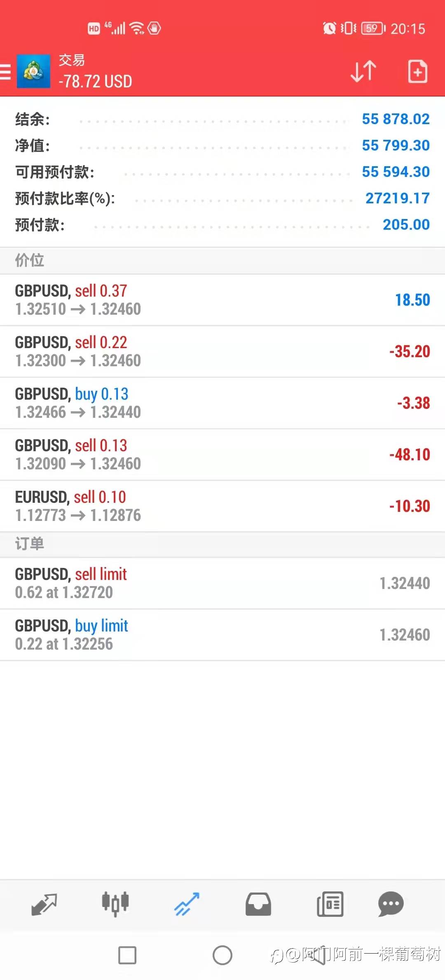The image size is (445, 980).
Task: Tap the sort arrows icon
Action: (363, 71)
